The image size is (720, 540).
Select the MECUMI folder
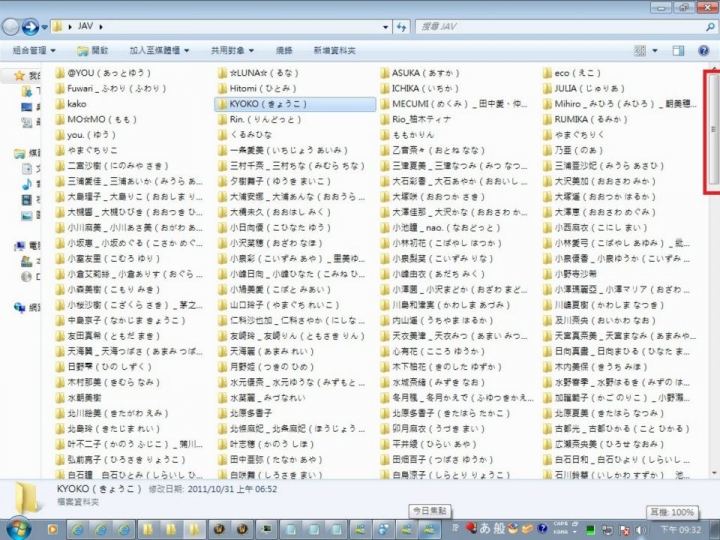tap(454, 104)
